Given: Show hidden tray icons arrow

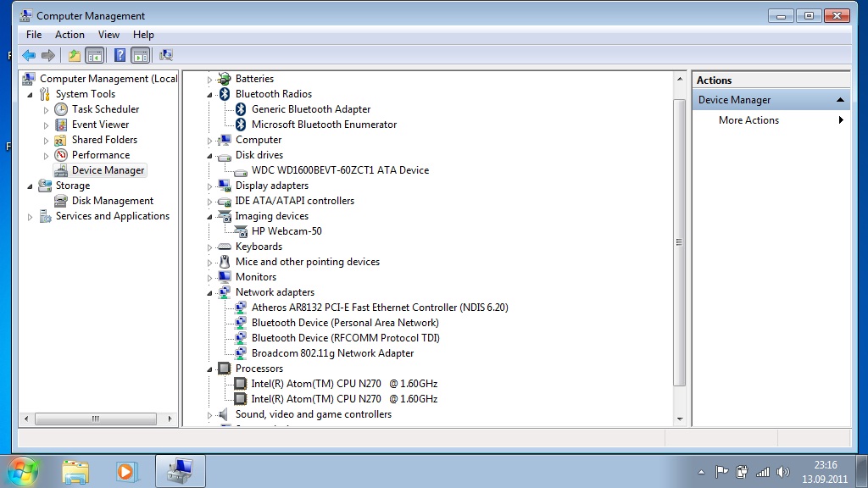Looking at the screenshot, I should pos(701,472).
